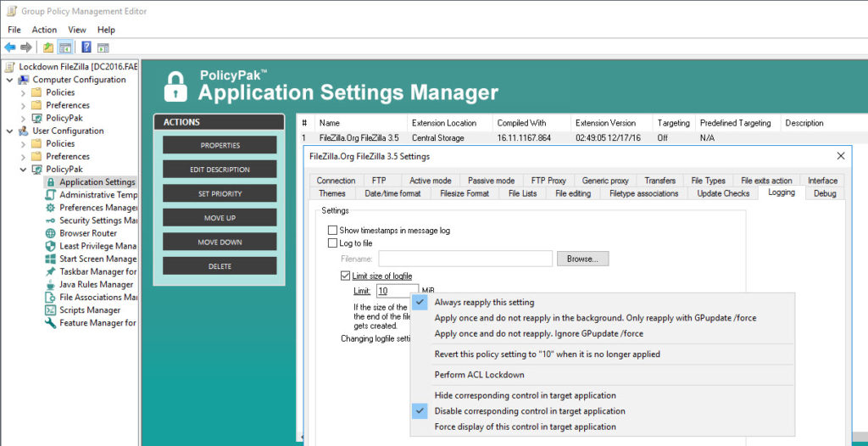Viewport: 868px width, 446px height.
Task: Toggle Disable corresponding control in target application
Action: pos(603,411)
